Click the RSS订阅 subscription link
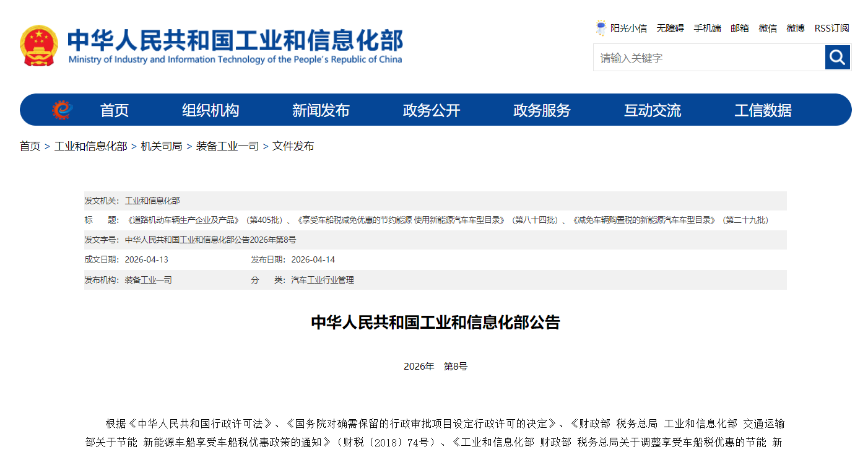Screen dimensions: 868x452 tap(831, 28)
